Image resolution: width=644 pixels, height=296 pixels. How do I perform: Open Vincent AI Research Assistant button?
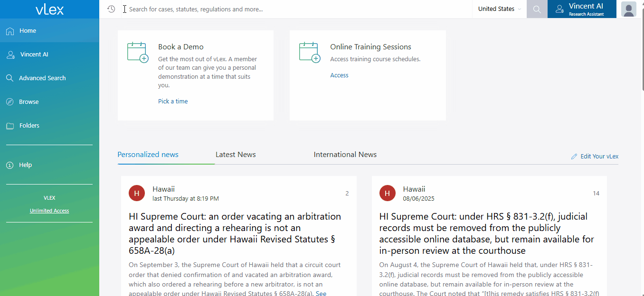[x=581, y=9]
